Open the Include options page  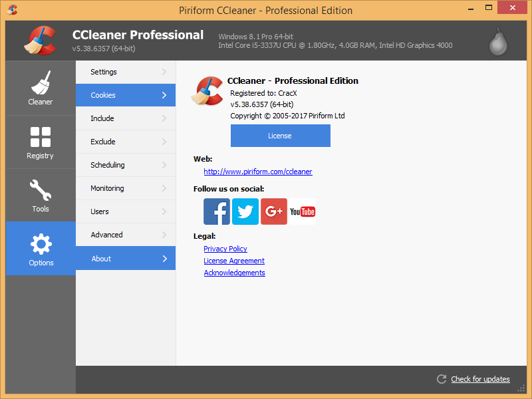coord(126,118)
